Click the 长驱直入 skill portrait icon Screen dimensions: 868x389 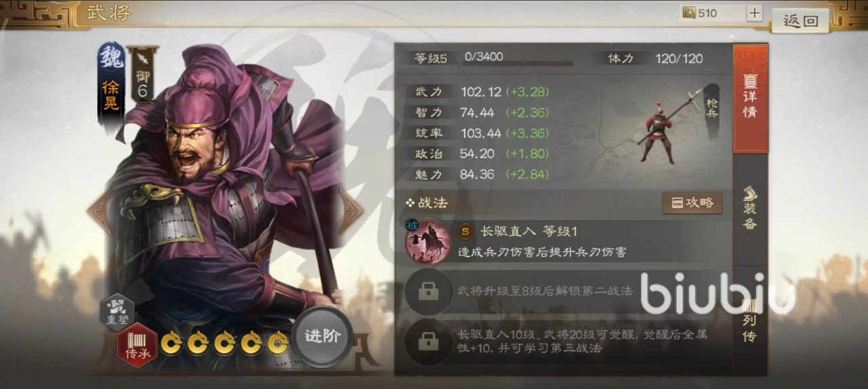click(x=428, y=240)
